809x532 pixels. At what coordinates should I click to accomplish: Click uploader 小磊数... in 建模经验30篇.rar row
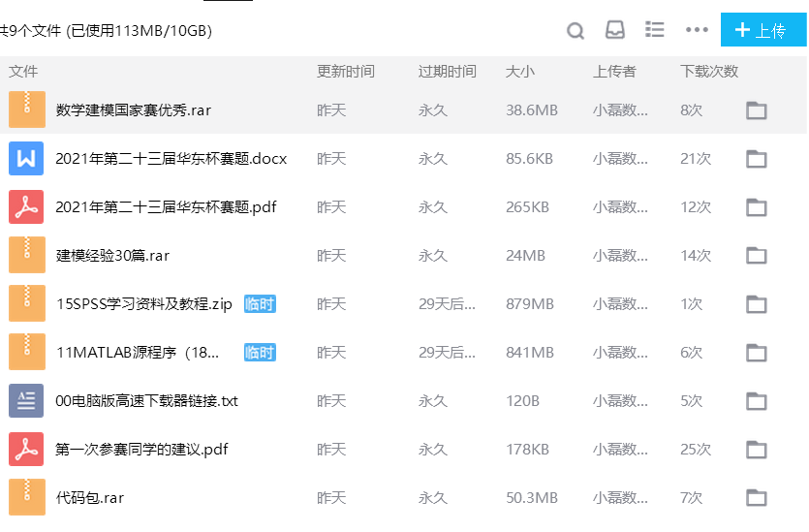click(x=620, y=256)
